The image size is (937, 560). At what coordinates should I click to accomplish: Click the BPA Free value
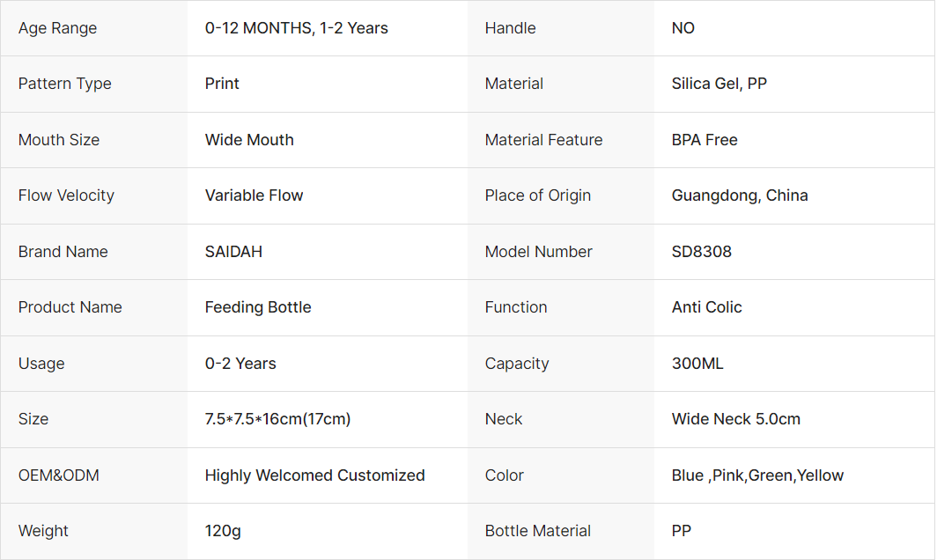pyautogui.click(x=705, y=140)
